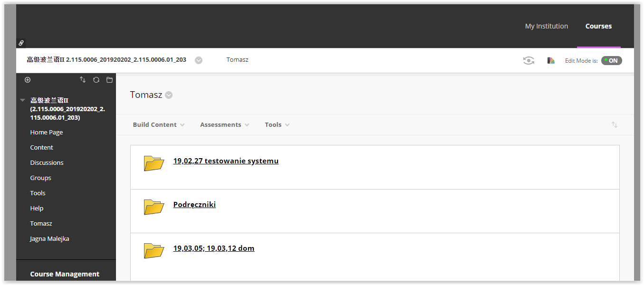Click the sidebar reorder arrows icon

(x=83, y=80)
